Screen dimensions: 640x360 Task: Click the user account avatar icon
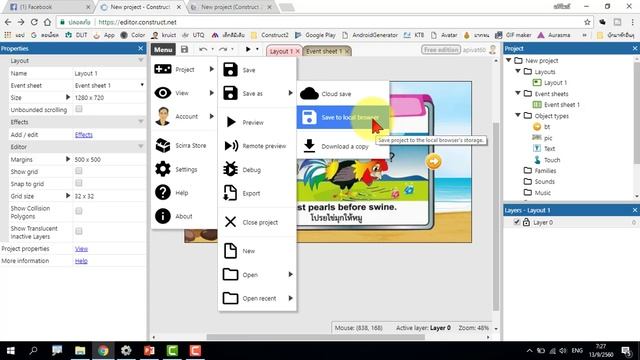click(493, 50)
